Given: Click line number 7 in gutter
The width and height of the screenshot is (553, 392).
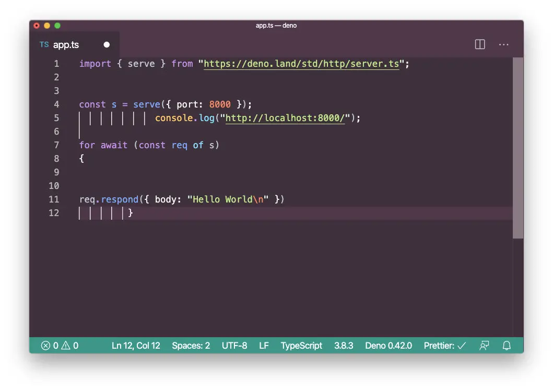Looking at the screenshot, I should tap(56, 145).
